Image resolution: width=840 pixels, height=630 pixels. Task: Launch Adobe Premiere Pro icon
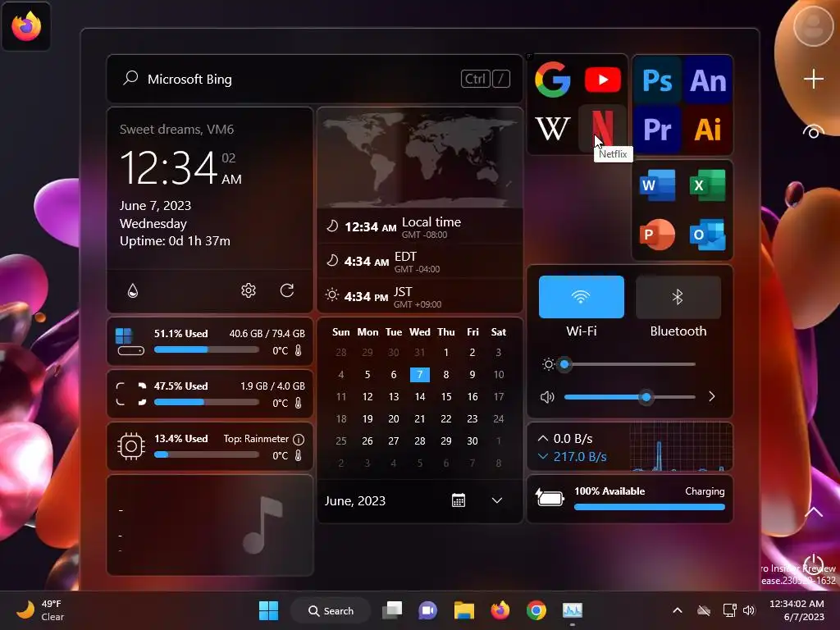tap(657, 129)
